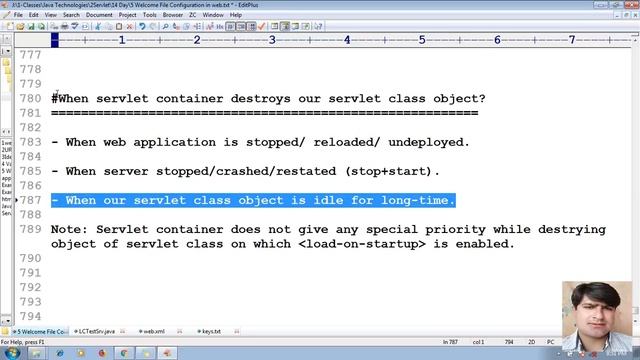Click the blue Undo arrow icon
The image size is (640, 360).
pyautogui.click(x=142, y=27)
